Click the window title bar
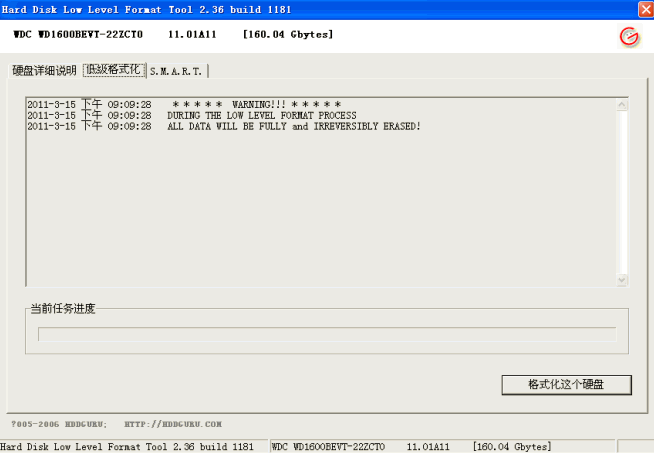654x453 pixels. [300, 9]
